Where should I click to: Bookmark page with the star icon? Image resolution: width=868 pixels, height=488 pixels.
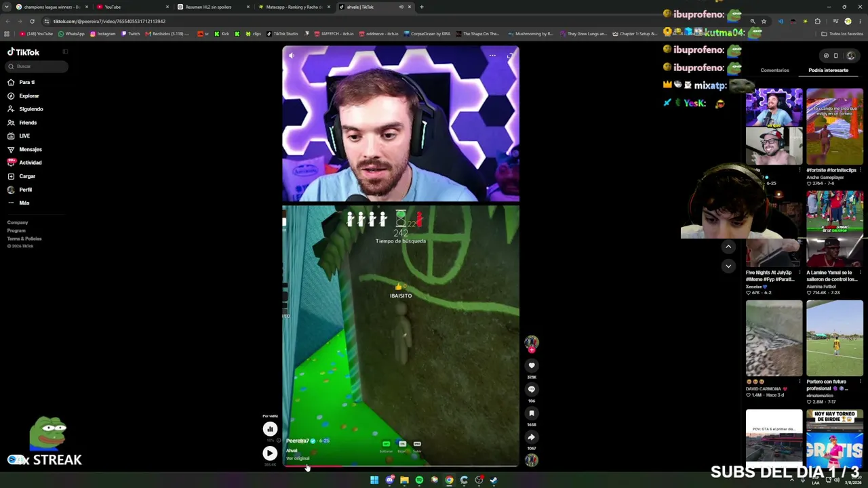[764, 21]
